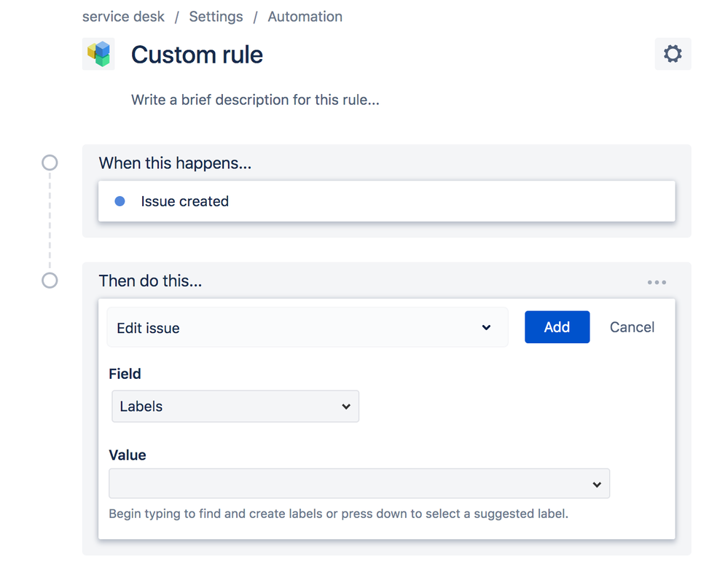The image size is (728, 580).
Task: Open the settings gear icon
Action: click(672, 53)
